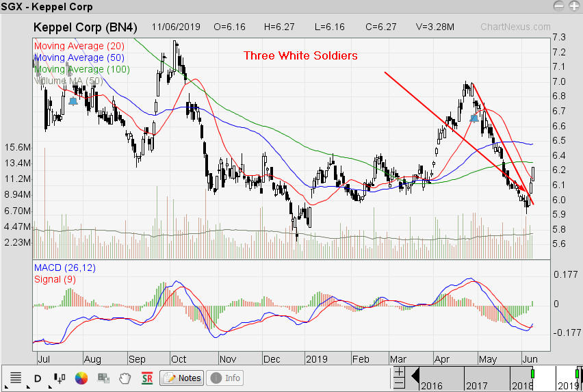The image size is (583, 392).
Task: Open the candlestick chart type selector
Action: 60,378
